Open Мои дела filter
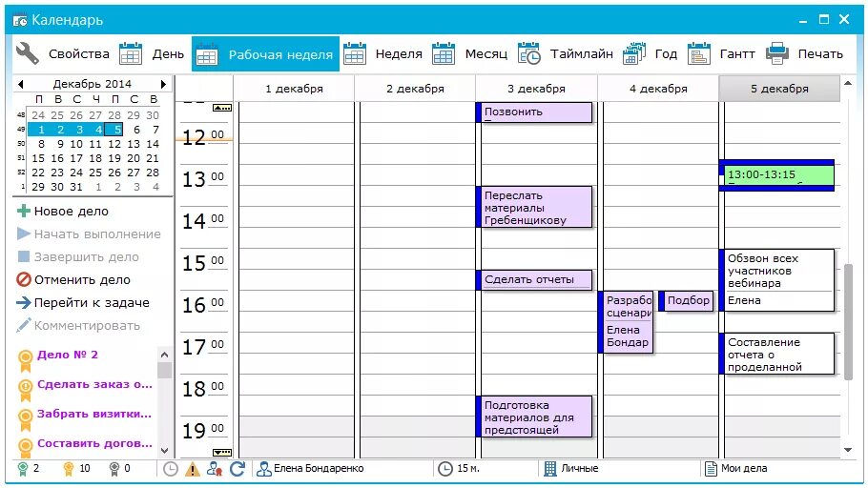868x488 pixels. 735,469
